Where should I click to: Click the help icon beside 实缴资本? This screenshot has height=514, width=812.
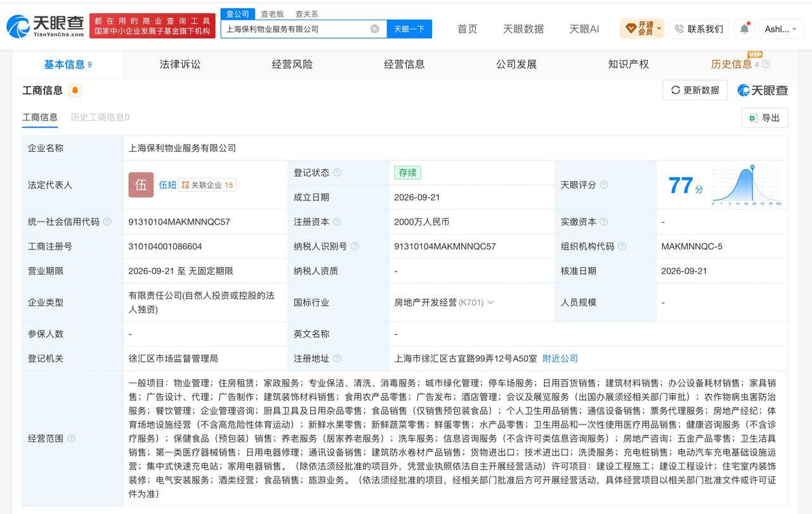(603, 221)
